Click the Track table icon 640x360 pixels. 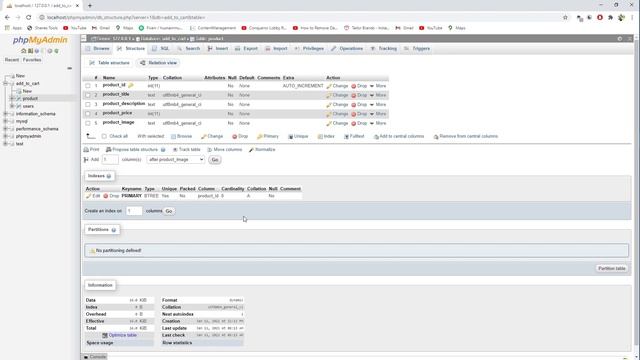point(175,150)
